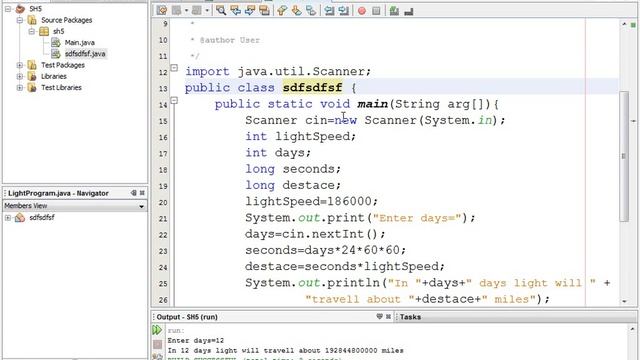Select the Source Packages folder
The height and width of the screenshot is (360, 640).
coord(66,20)
